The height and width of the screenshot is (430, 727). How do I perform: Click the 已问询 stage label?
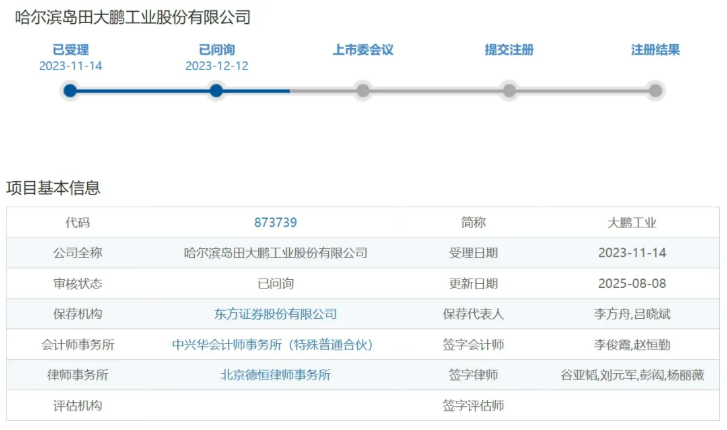click(x=217, y=50)
